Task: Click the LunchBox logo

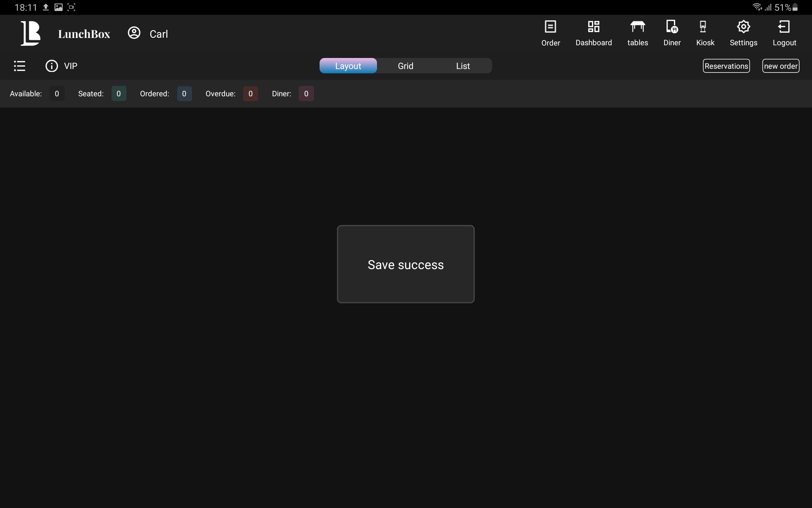Action: 31,33
